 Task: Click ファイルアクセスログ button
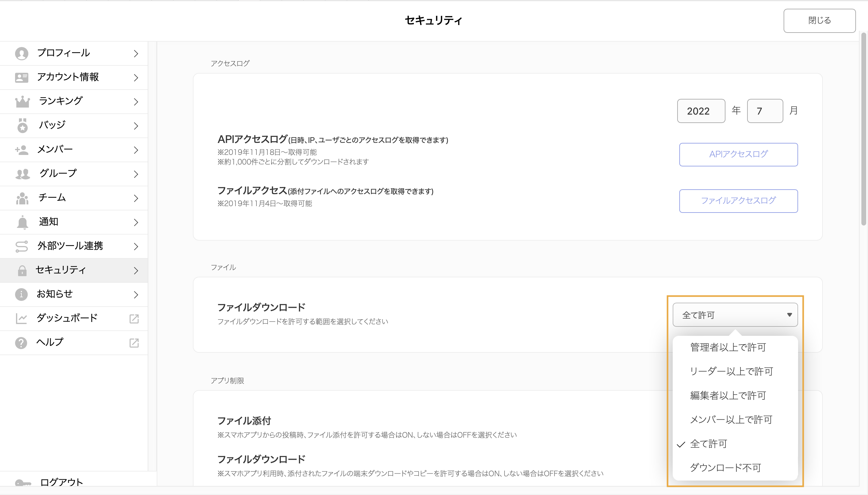[x=738, y=201]
